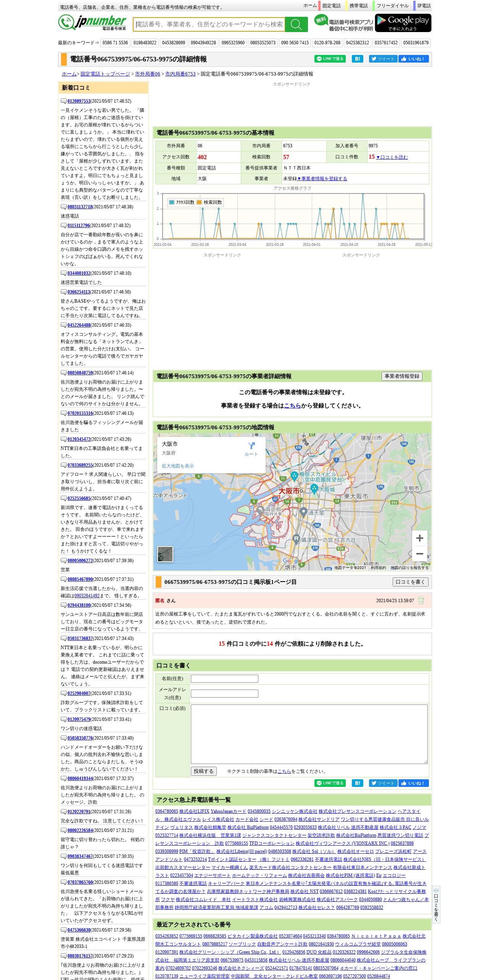Click the green search magnifier button
490x980 pixels.
point(296,24)
